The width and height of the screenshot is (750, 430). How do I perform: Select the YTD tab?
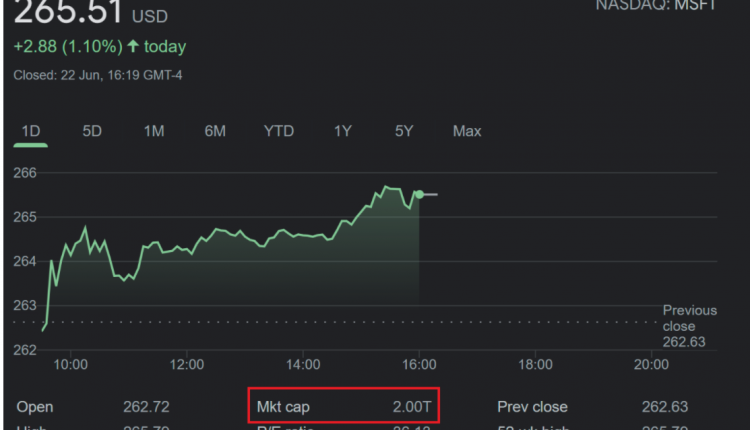click(x=279, y=131)
